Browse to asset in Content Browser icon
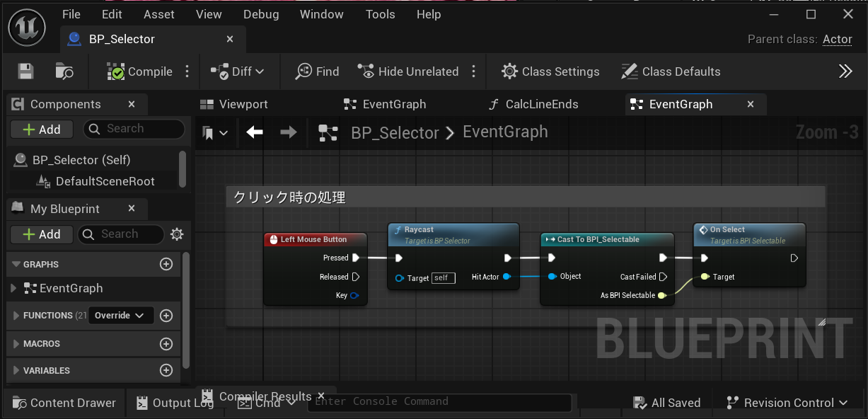This screenshot has width=868, height=419. pyautogui.click(x=64, y=71)
